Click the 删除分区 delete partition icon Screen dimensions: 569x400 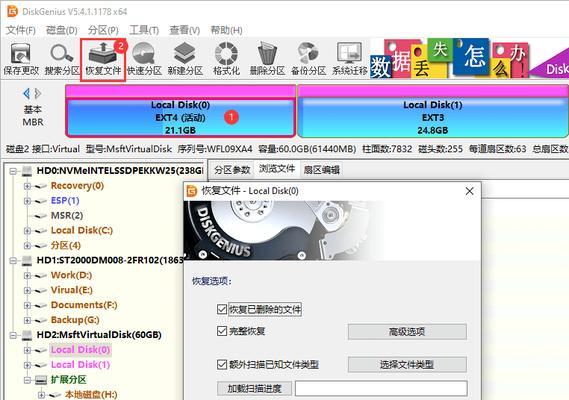point(267,59)
